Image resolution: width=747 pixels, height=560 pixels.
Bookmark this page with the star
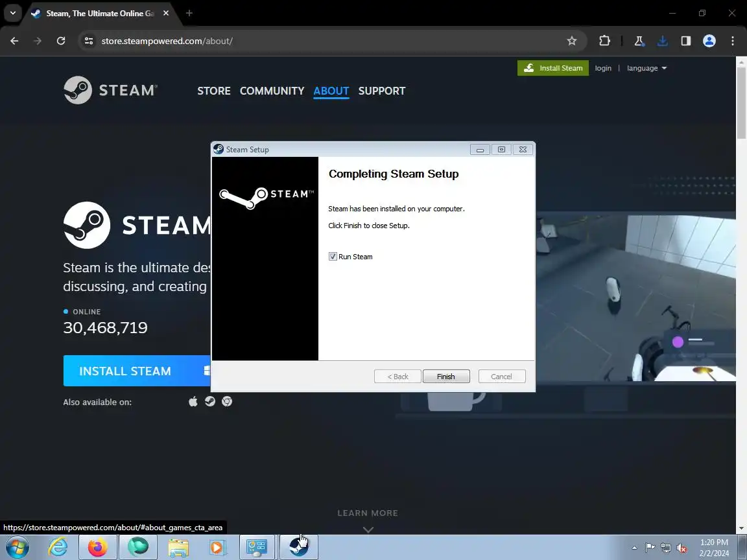tap(572, 41)
